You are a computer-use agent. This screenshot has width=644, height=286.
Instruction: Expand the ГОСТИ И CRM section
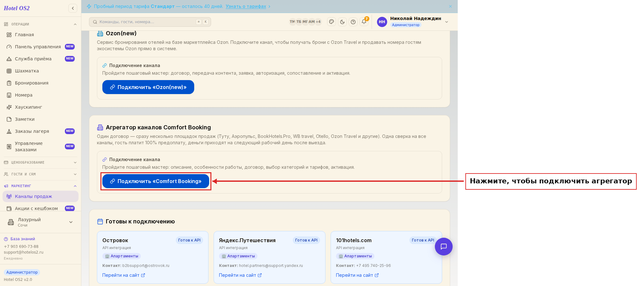pos(40,174)
